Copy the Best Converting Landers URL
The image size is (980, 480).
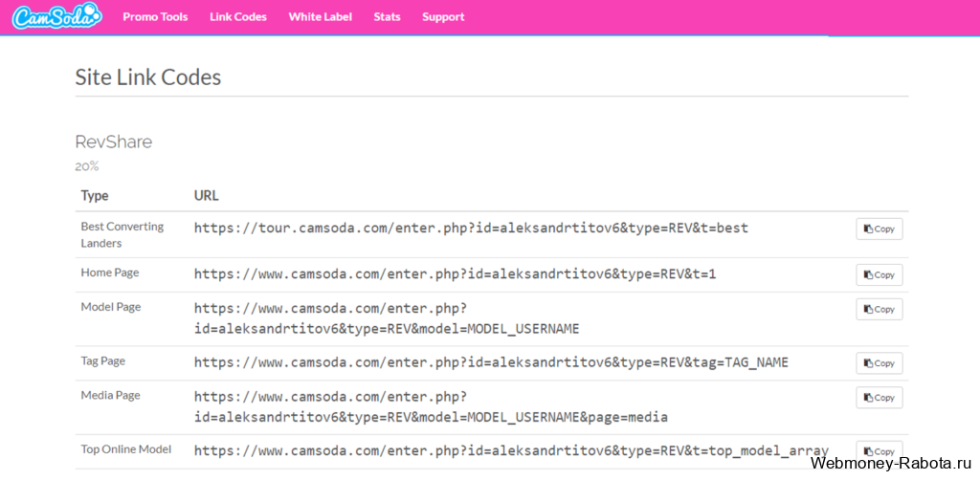(880, 229)
